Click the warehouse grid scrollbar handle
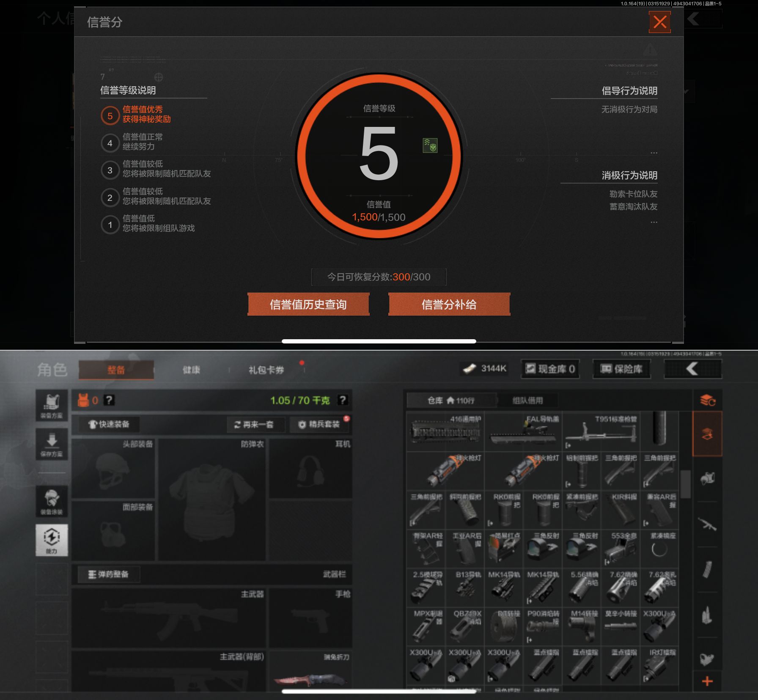This screenshot has width=758, height=700. [x=685, y=484]
